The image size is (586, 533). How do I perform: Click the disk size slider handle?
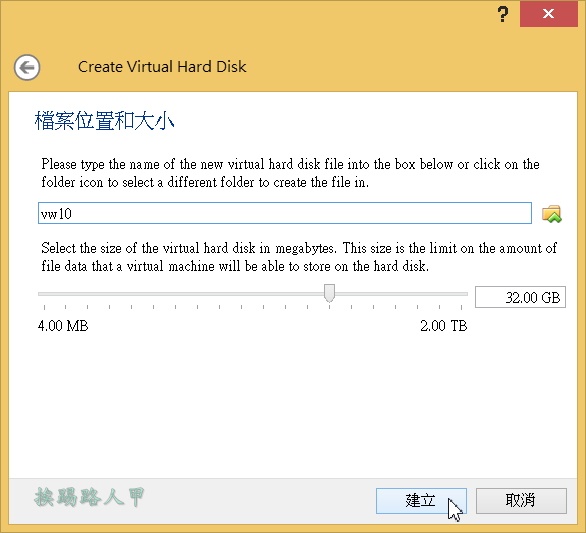pos(329,293)
